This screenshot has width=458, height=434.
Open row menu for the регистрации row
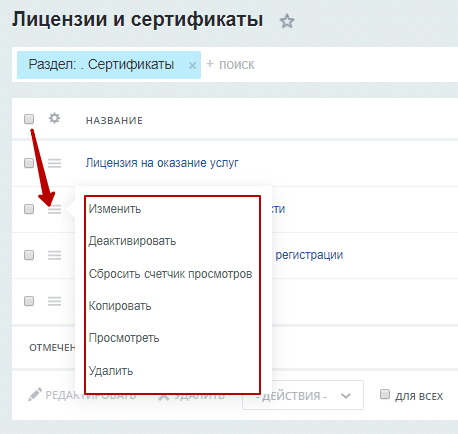click(x=54, y=255)
